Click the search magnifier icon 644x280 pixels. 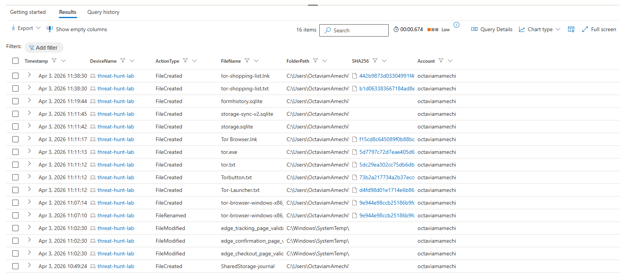coord(328,30)
